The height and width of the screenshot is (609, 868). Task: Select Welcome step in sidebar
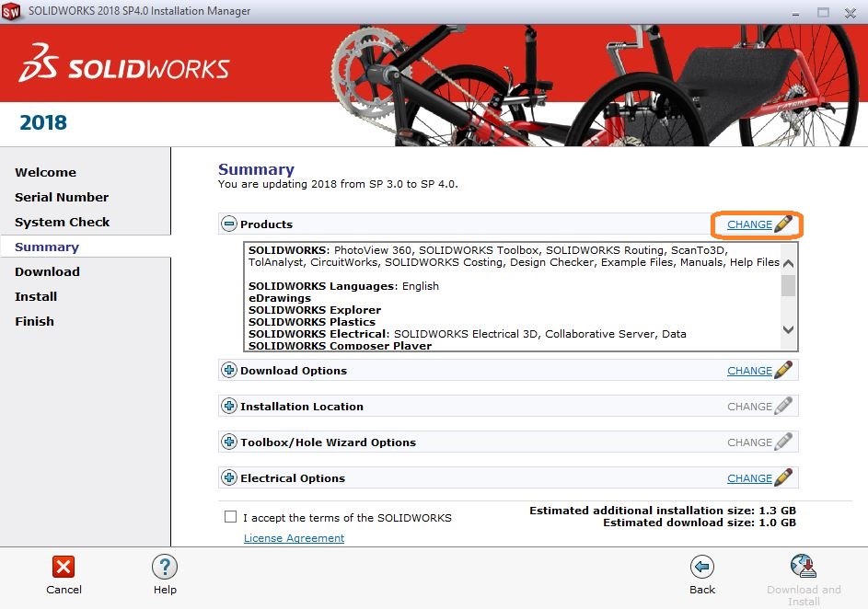pos(45,172)
